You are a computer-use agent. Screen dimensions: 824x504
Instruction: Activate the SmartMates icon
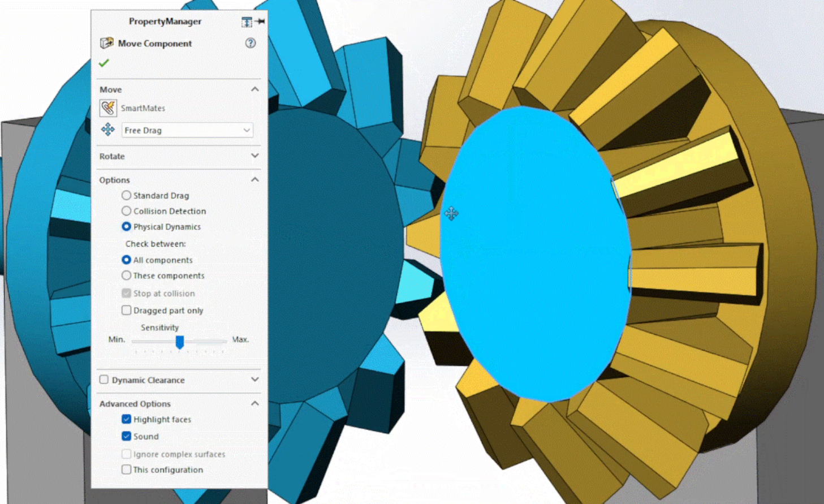click(108, 107)
